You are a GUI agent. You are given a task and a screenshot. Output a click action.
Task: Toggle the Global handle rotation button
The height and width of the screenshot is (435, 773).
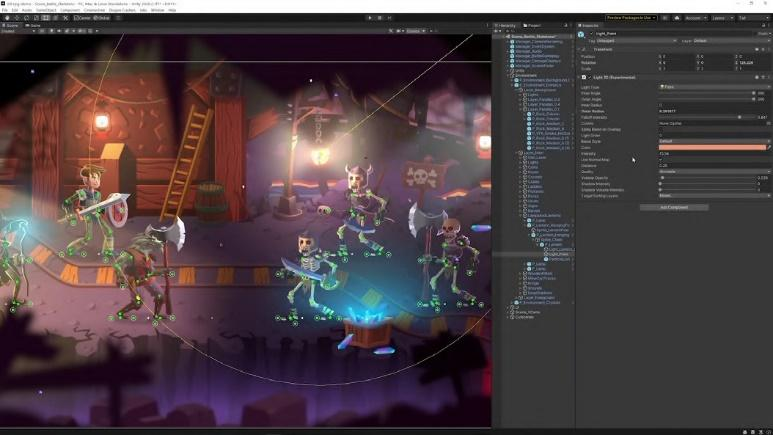coord(102,18)
